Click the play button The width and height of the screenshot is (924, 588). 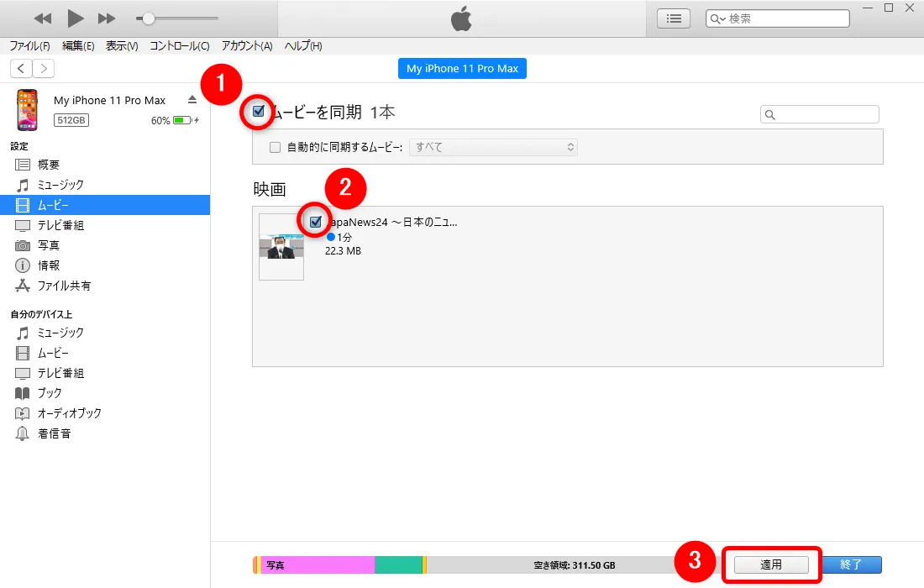[75, 18]
